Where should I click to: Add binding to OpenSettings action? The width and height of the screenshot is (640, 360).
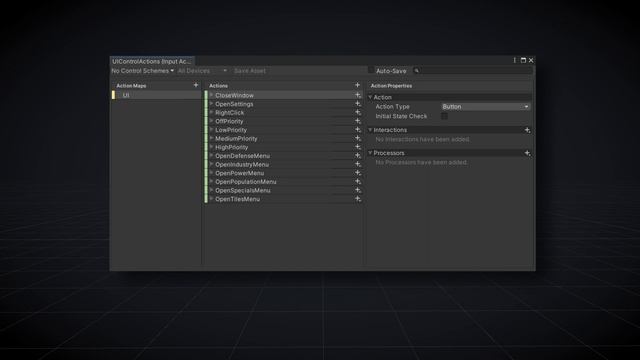click(x=358, y=104)
